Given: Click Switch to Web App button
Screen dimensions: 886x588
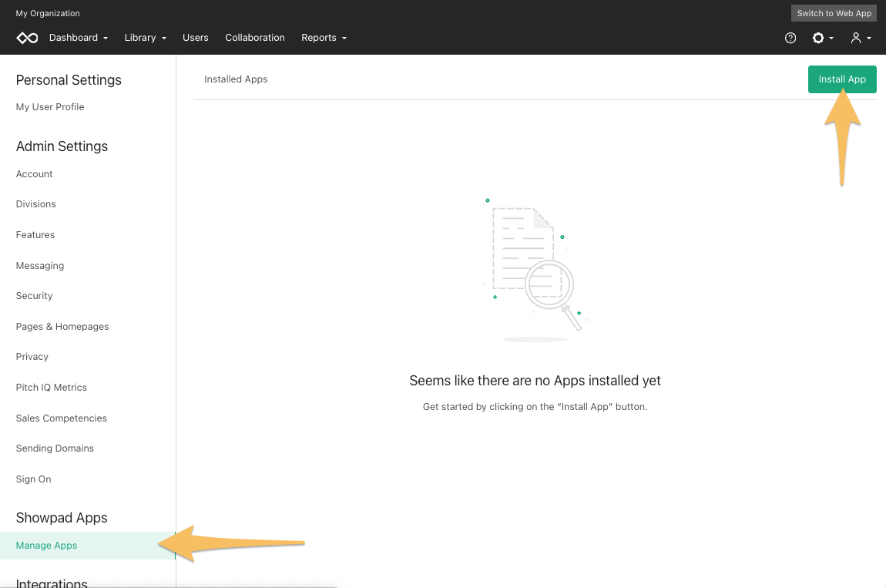Looking at the screenshot, I should tap(834, 13).
